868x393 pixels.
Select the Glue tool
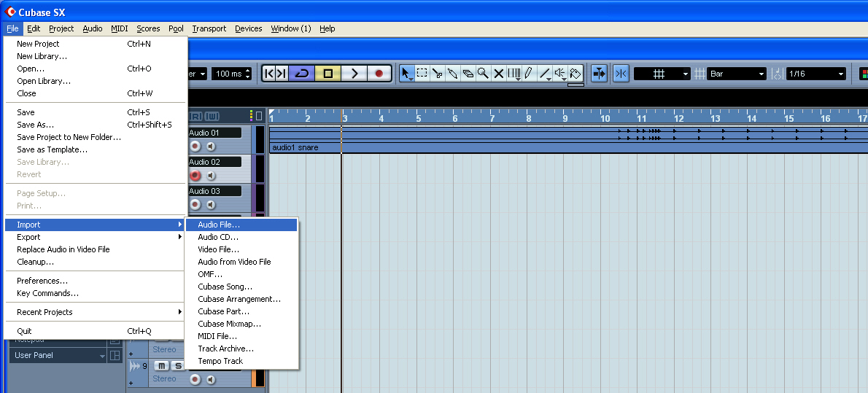[x=452, y=74]
